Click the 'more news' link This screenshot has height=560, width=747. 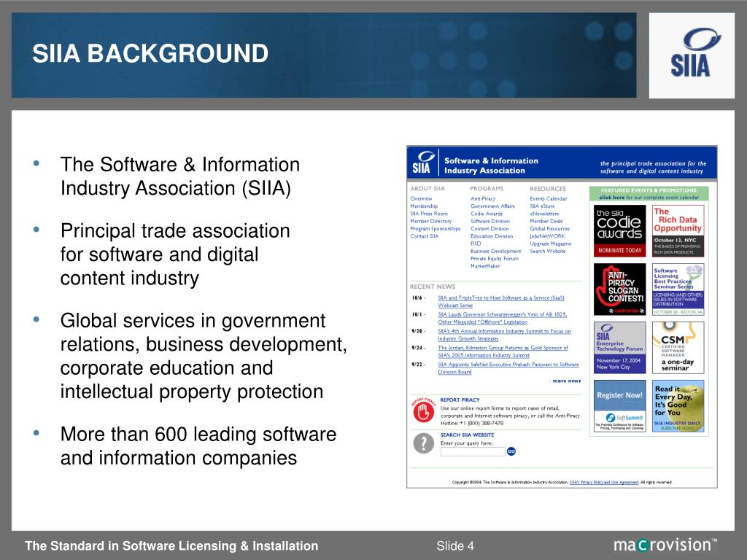click(x=566, y=381)
